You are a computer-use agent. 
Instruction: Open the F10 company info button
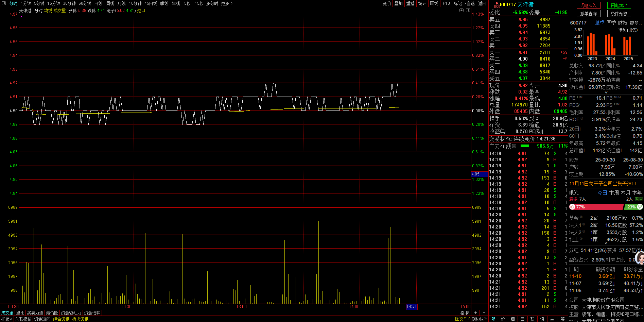(446, 3)
